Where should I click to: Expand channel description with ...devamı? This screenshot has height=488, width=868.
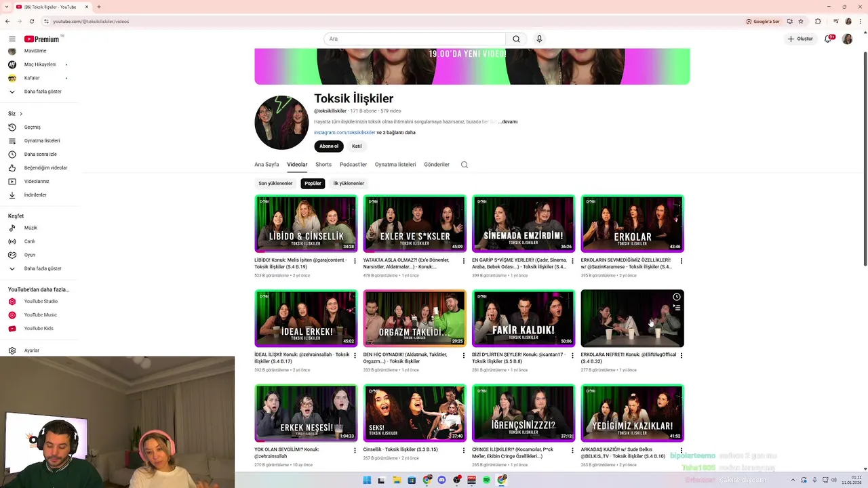click(508, 122)
